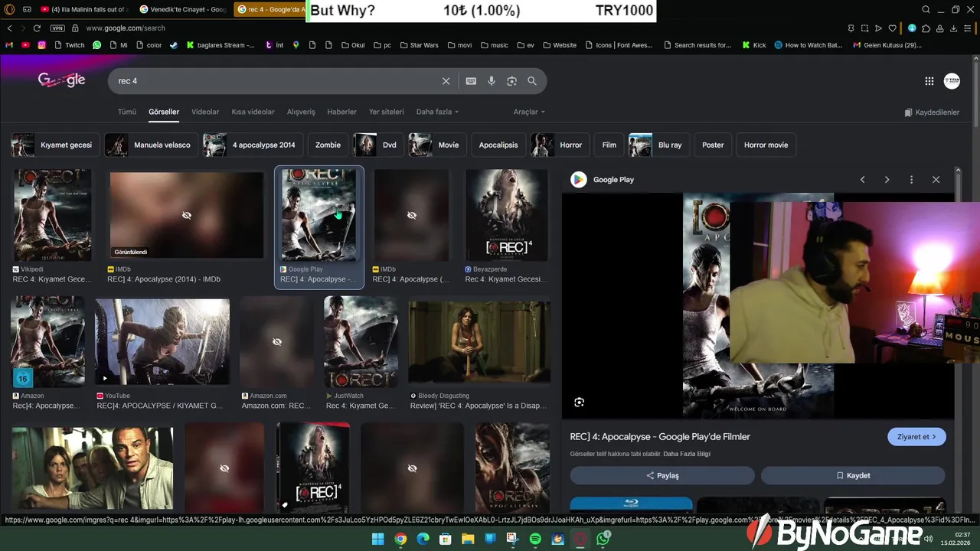Filter by 4 apocalypse 2014 chip
The image size is (980, 551).
pos(252,145)
